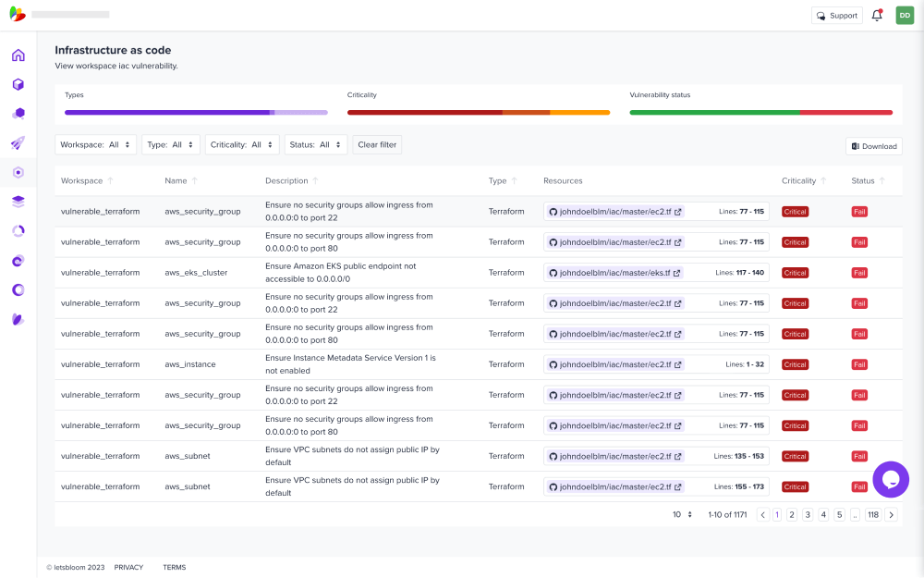The height and width of the screenshot is (578, 924).
Task: Sort by Workspace column arrow
Action: (x=110, y=180)
